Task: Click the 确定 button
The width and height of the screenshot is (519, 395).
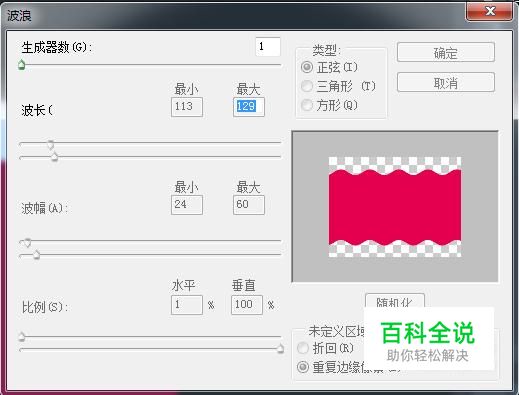Action: click(446, 53)
